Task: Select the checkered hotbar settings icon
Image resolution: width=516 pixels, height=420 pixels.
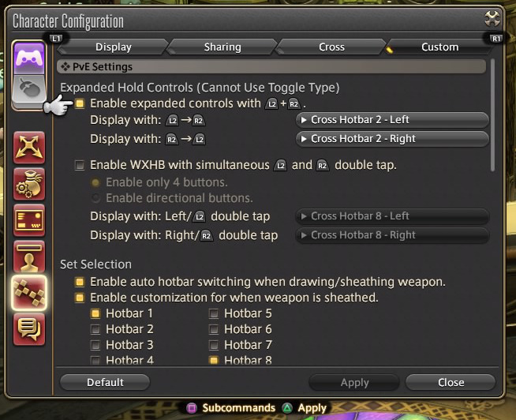Action: click(x=29, y=293)
